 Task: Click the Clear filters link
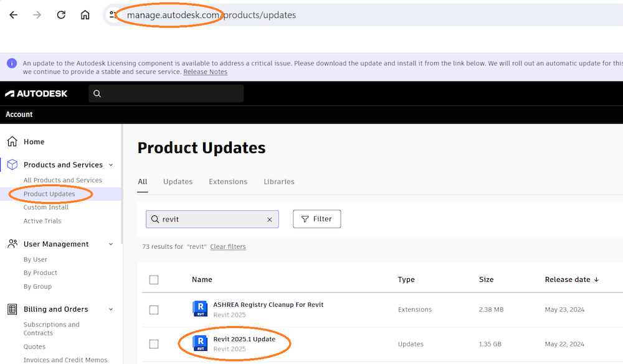(228, 247)
